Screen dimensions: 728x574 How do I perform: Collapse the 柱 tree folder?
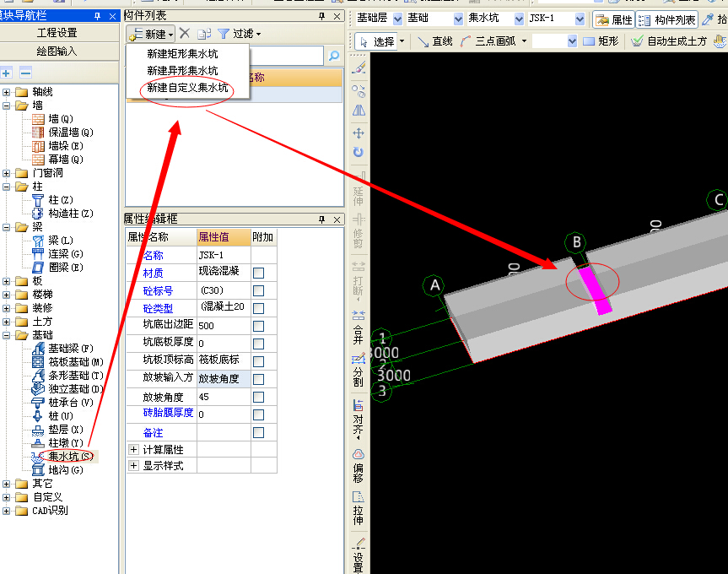[x=6, y=187]
